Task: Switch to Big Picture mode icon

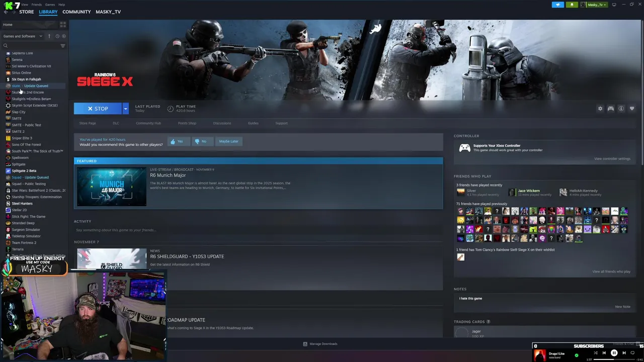Action: (614, 5)
